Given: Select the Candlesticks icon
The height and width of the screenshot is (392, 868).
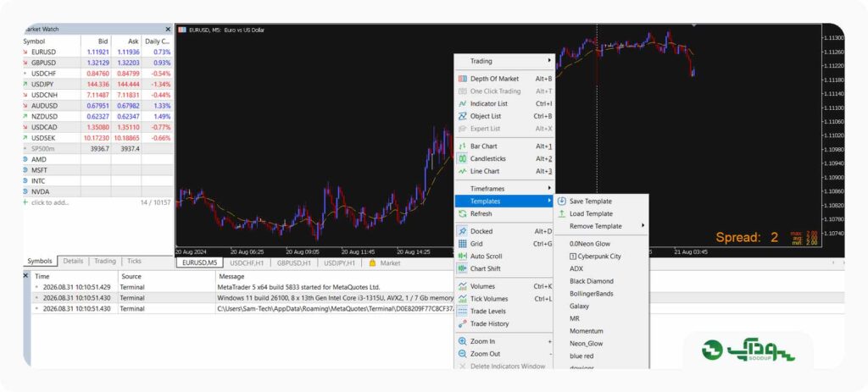Looking at the screenshot, I should 462,158.
